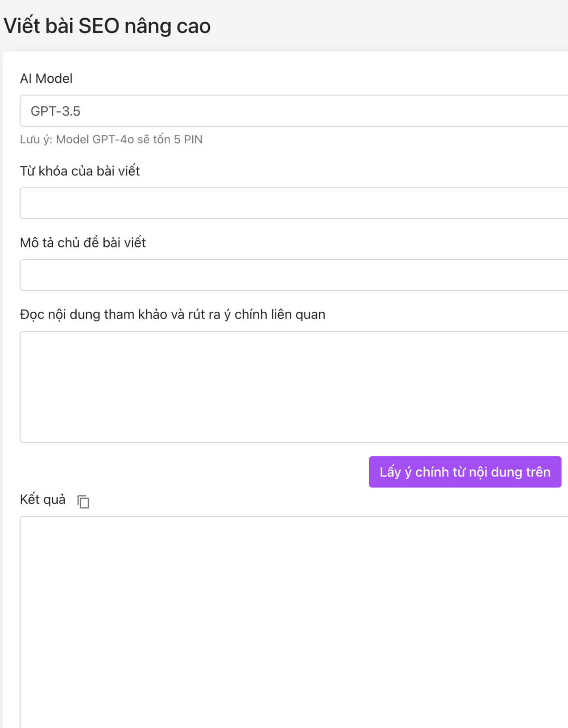
Task: Click the Từ khóa của bài viết label
Action: (x=80, y=171)
